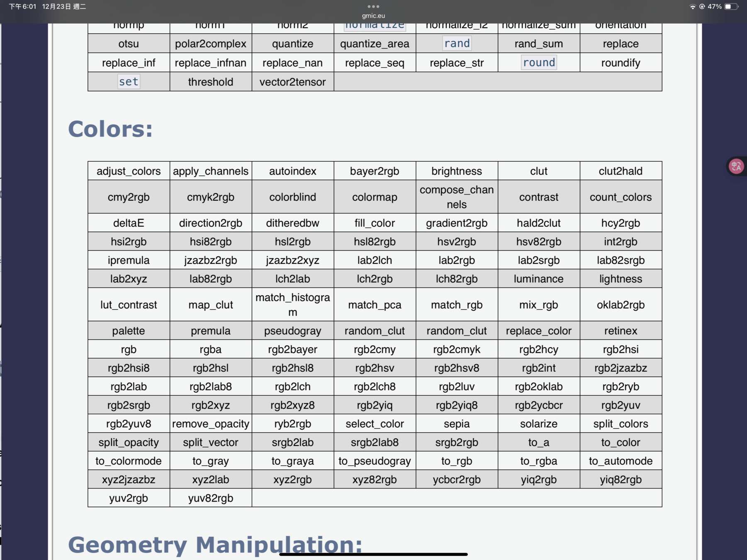Click replace_color cell
The image size is (747, 560).
539,331
